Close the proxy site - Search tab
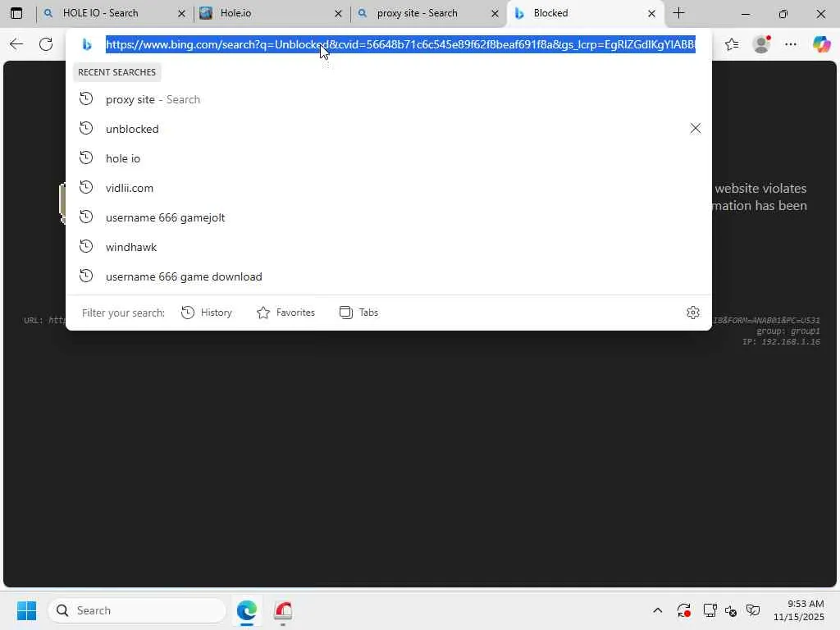The image size is (840, 630). 495,13
